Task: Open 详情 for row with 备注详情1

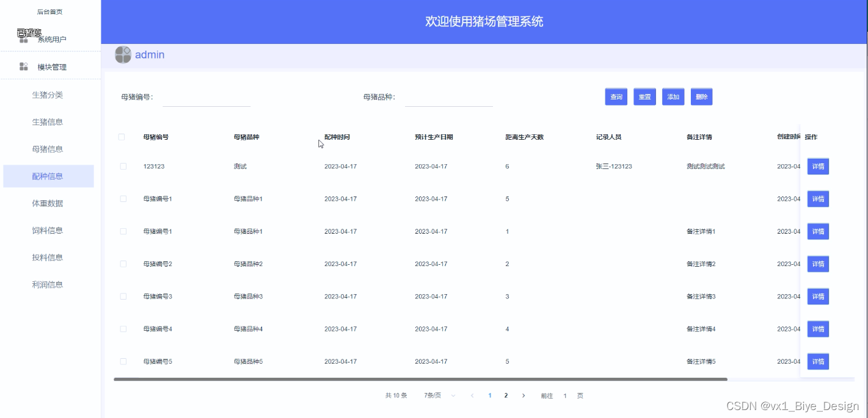Action: pos(818,231)
